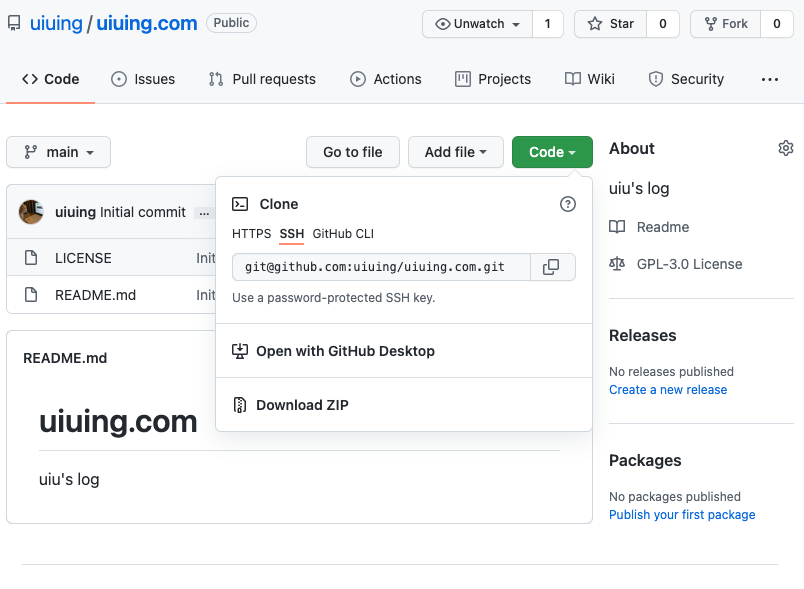Open the Security tab
The image size is (804, 589).
pyautogui.click(x=686, y=79)
